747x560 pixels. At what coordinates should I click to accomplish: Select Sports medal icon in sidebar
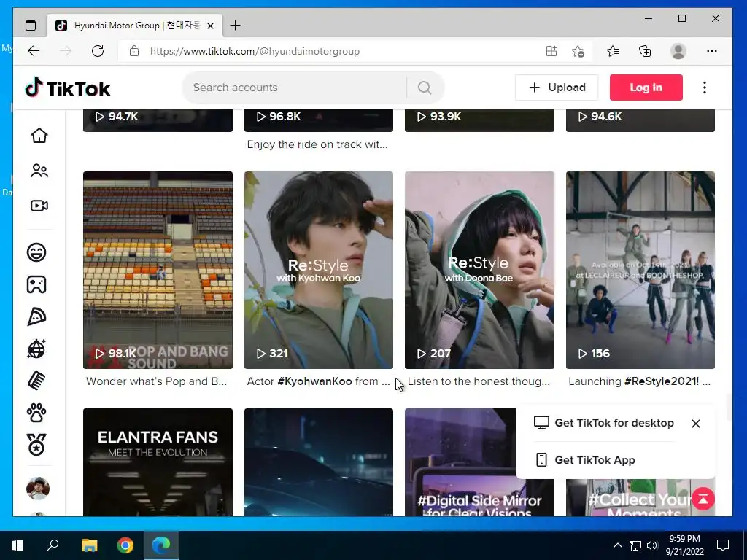pyautogui.click(x=36, y=445)
